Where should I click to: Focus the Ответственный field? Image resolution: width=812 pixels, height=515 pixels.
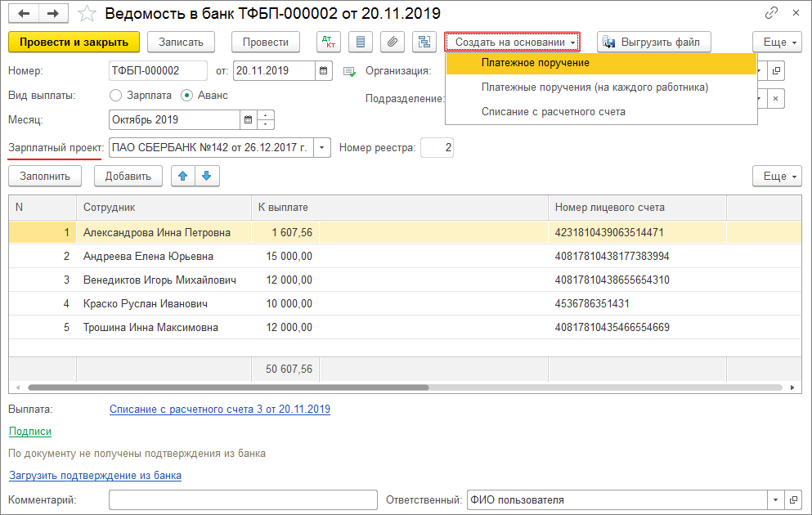pyautogui.click(x=617, y=500)
